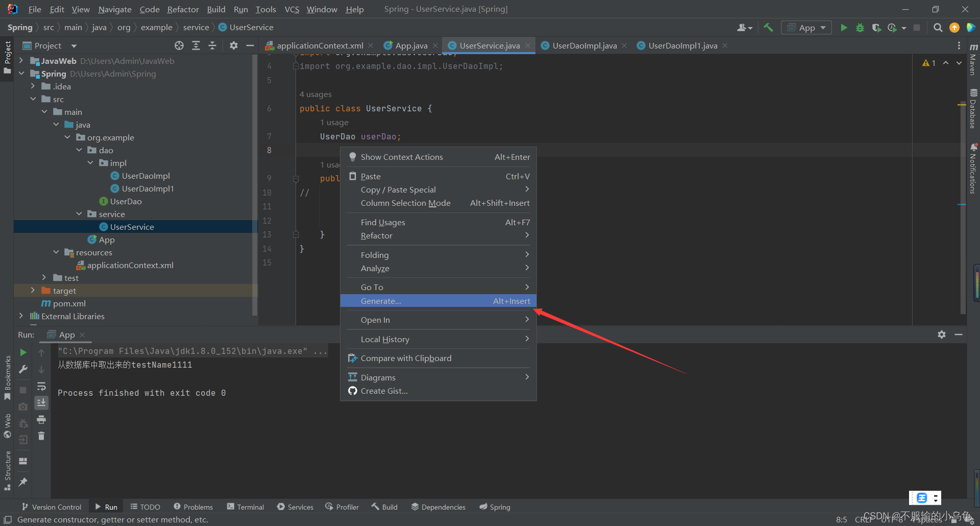The image size is (980, 526).
Task: Select Show Context Actions
Action: coord(438,157)
